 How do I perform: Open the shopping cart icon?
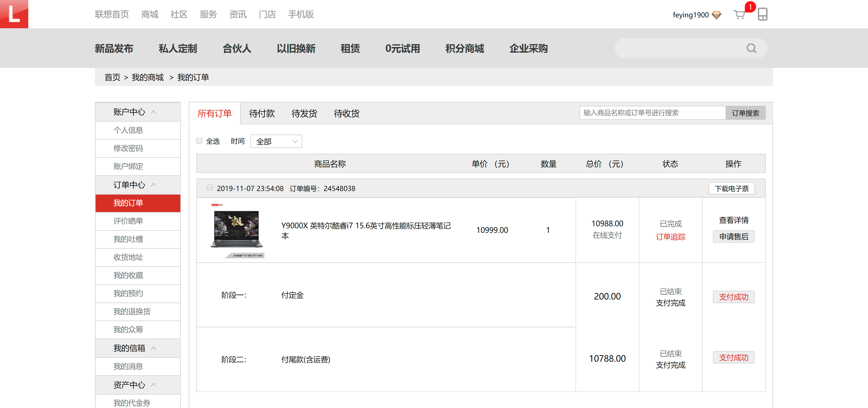pyautogui.click(x=739, y=14)
